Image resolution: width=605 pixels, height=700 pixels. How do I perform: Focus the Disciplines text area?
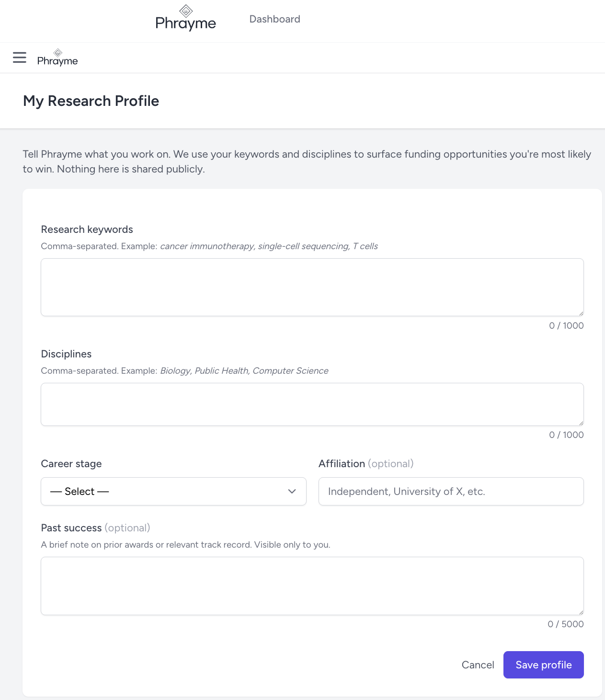(x=312, y=404)
